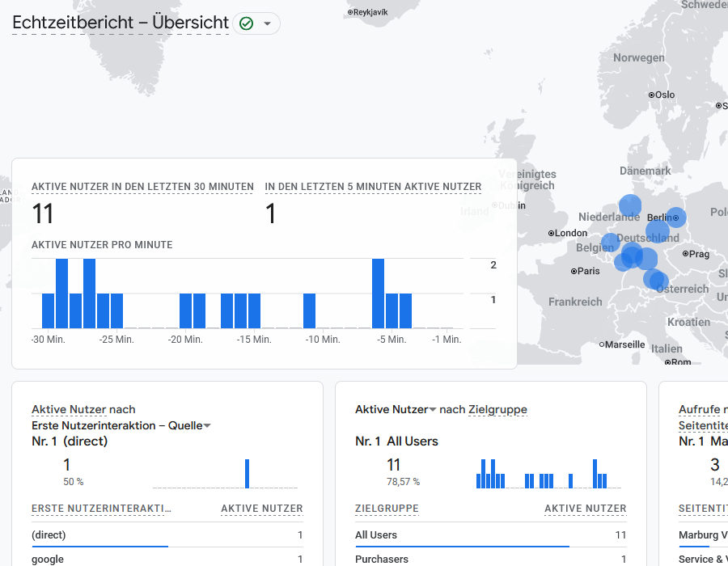The height and width of the screenshot is (566, 728).
Task: Click the 'ERSTE NUTZERINTERAKTI…' column header
Action: [x=101, y=509]
